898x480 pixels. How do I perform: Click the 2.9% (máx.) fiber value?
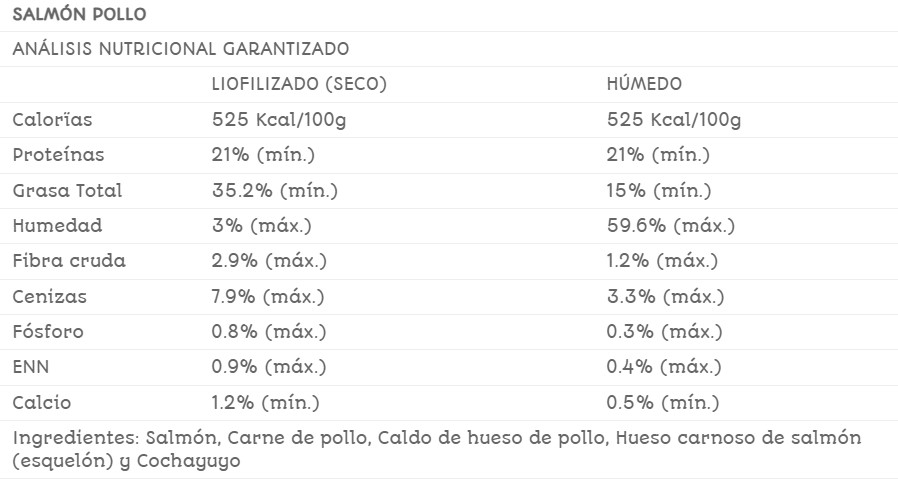(x=269, y=261)
